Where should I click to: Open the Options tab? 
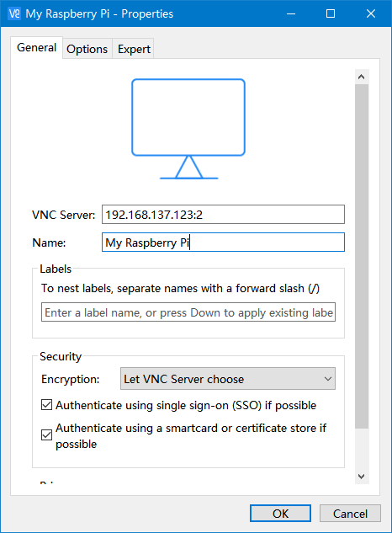[x=87, y=49]
